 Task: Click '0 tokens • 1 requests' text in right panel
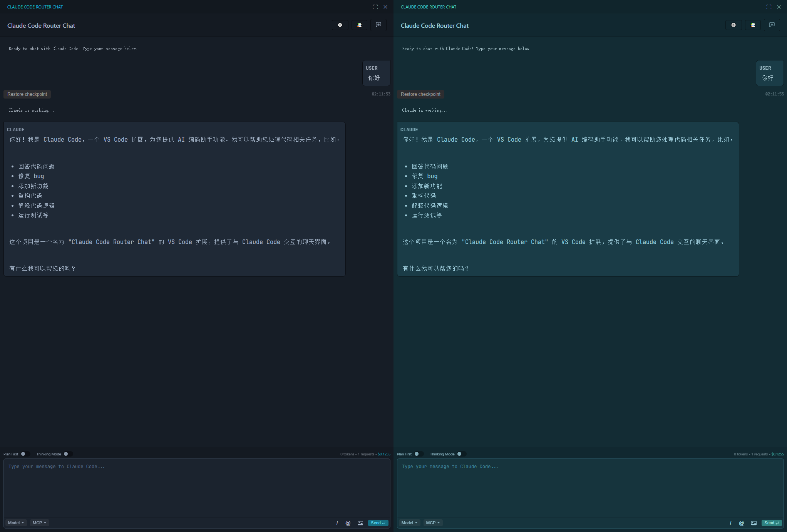(x=750, y=454)
